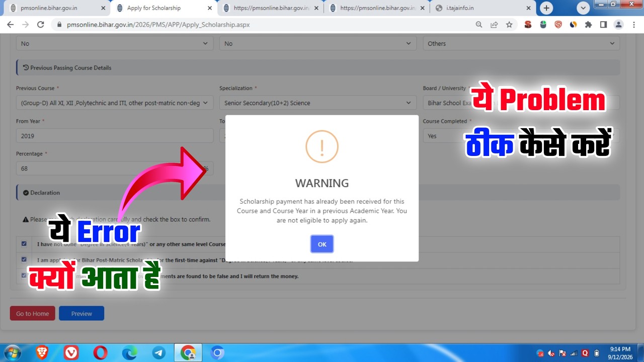Click the address bar URL
The width and height of the screenshot is (644, 362).
click(158, 24)
